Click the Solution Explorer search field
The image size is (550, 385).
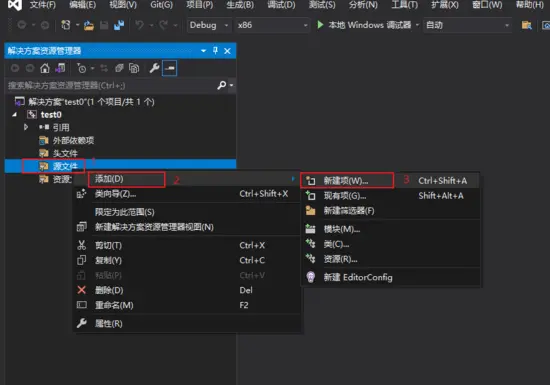112,85
